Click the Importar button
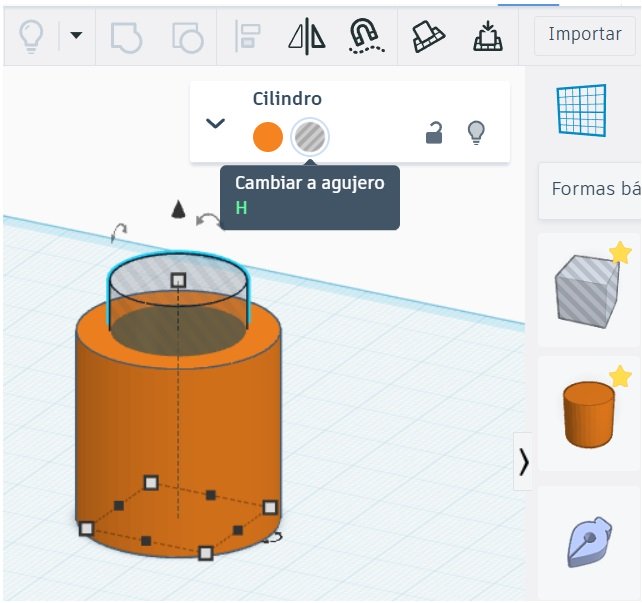Image resolution: width=642 pixels, height=603 pixels. click(585, 34)
